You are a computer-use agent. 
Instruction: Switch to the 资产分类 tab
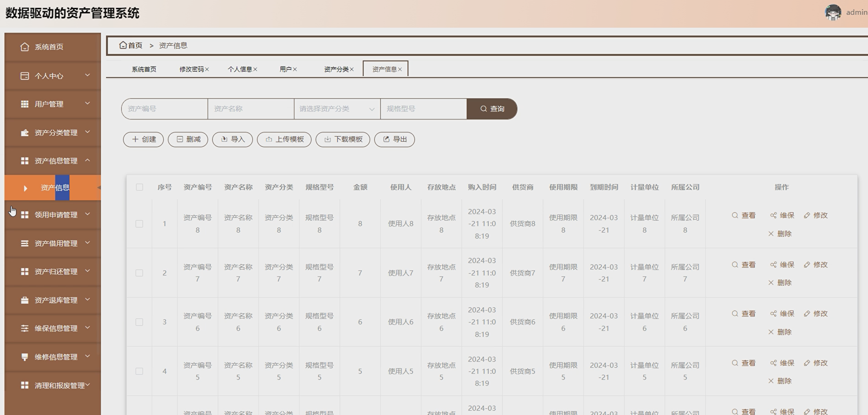(336, 70)
